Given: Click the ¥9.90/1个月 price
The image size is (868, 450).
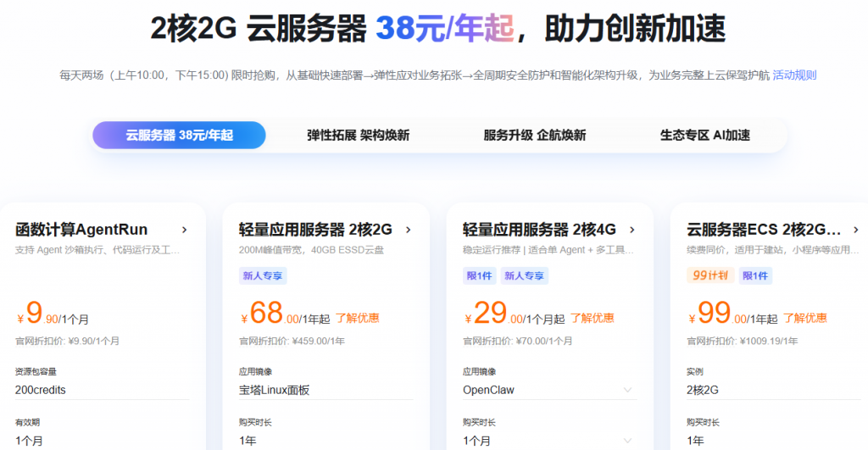Looking at the screenshot, I should tap(53, 314).
